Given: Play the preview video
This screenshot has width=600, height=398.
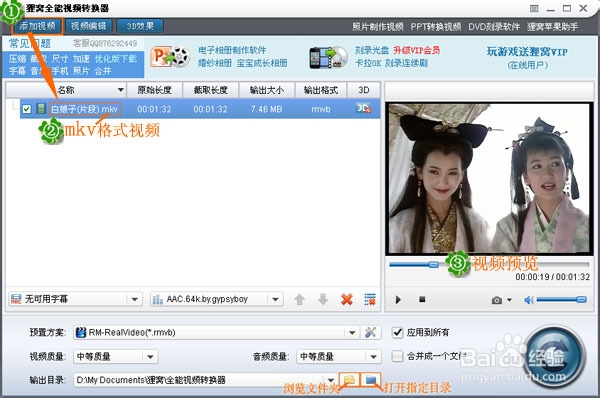Looking at the screenshot, I should pyautogui.click(x=398, y=299).
